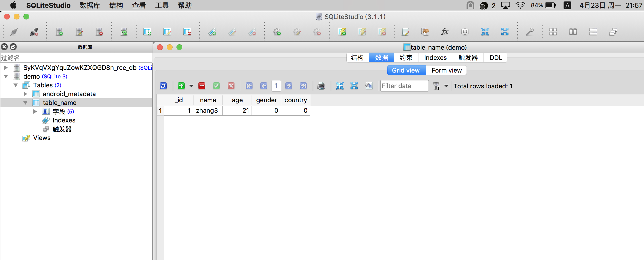Viewport: 644px width, 260px height.
Task: Apply filter using the funnel icon
Action: pos(437,86)
